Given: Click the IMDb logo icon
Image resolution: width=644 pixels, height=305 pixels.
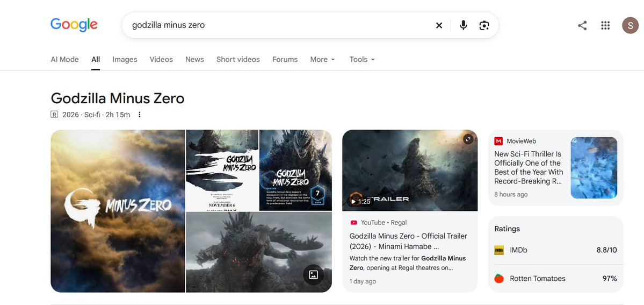Looking at the screenshot, I should point(499,250).
